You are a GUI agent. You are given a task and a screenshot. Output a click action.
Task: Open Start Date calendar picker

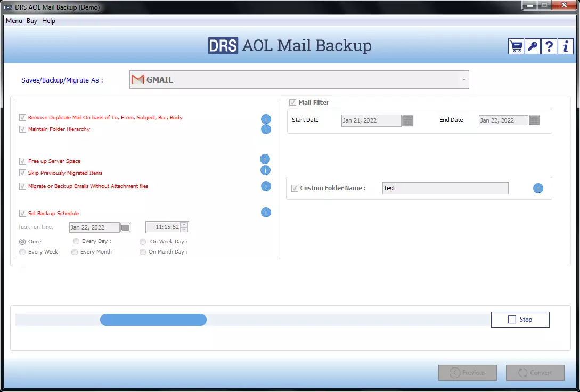(407, 120)
